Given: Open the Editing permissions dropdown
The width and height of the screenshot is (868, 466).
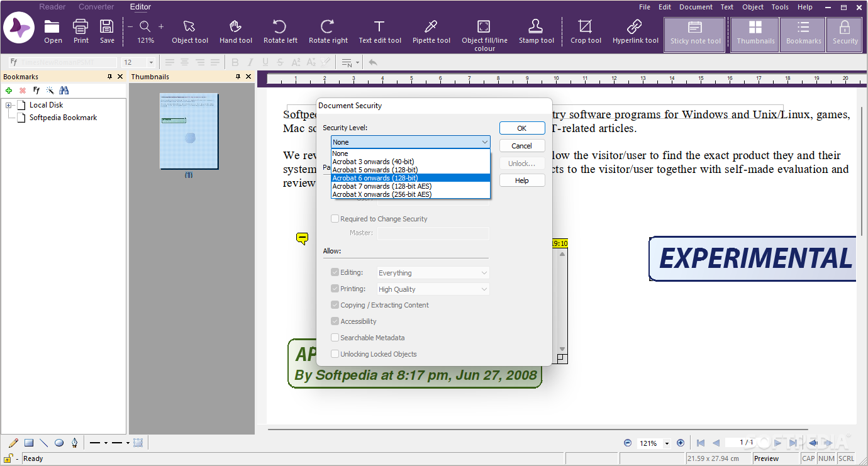Looking at the screenshot, I should click(433, 273).
